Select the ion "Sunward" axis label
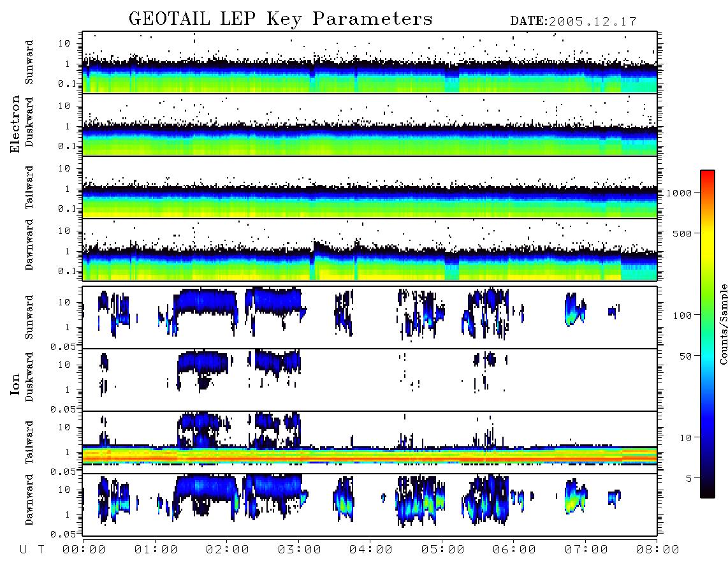 point(30,317)
